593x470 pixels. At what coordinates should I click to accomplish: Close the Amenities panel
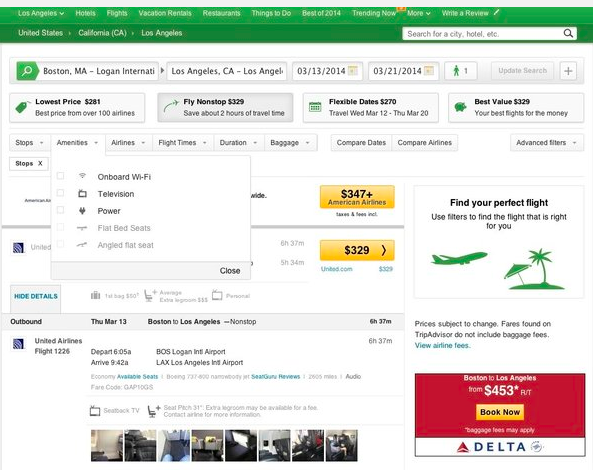[230, 271]
